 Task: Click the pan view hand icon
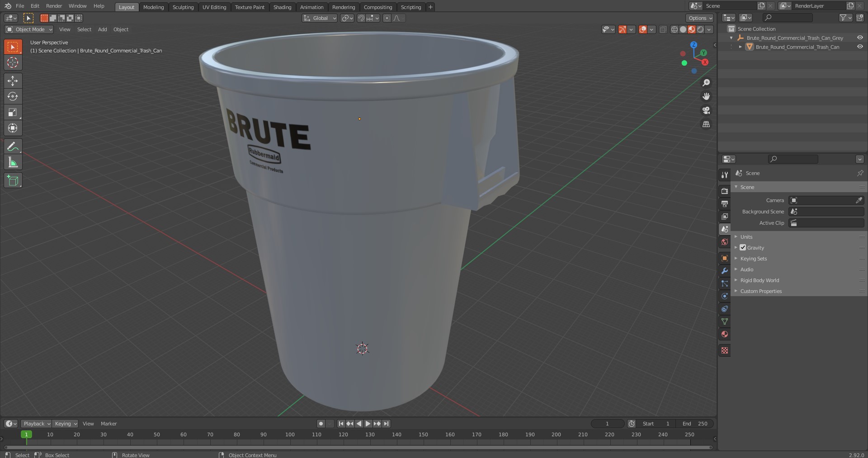tap(706, 96)
